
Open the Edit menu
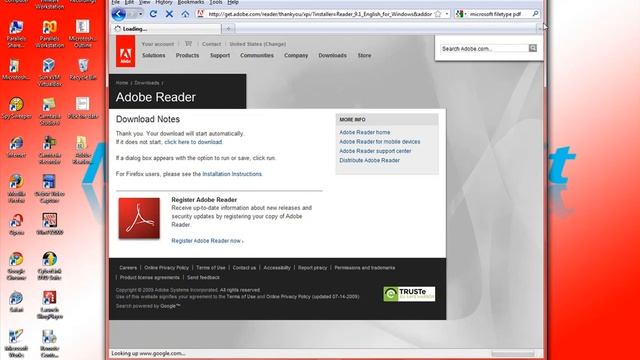tap(129, 2)
